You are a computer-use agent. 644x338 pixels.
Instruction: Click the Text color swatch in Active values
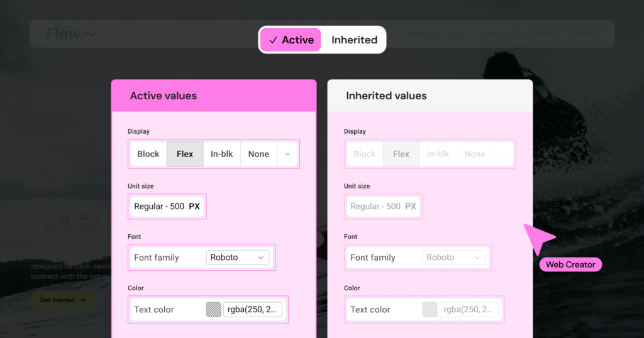pos(214,309)
